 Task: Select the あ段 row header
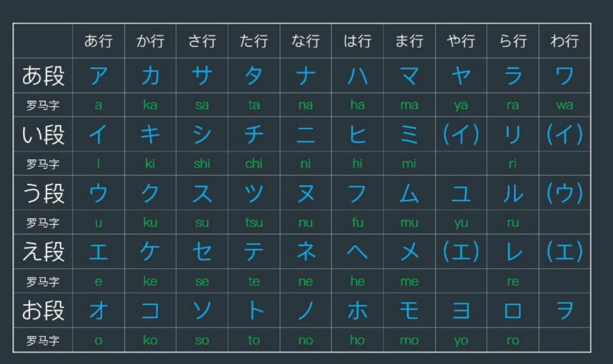point(43,76)
